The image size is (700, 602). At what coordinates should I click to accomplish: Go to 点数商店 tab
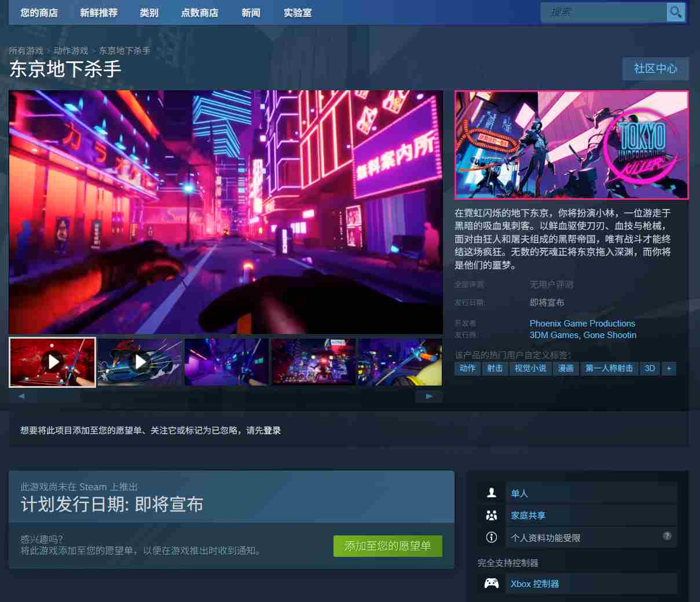click(x=199, y=13)
